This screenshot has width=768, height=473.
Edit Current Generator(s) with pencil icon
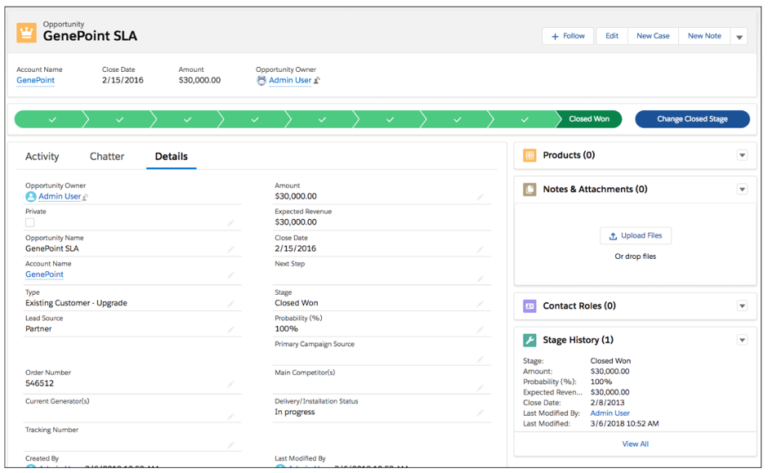click(231, 417)
